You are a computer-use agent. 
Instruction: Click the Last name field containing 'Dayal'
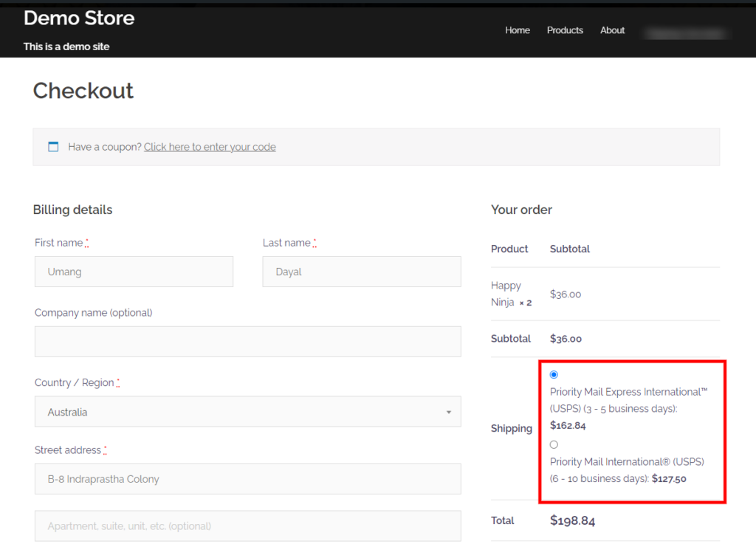coord(361,272)
